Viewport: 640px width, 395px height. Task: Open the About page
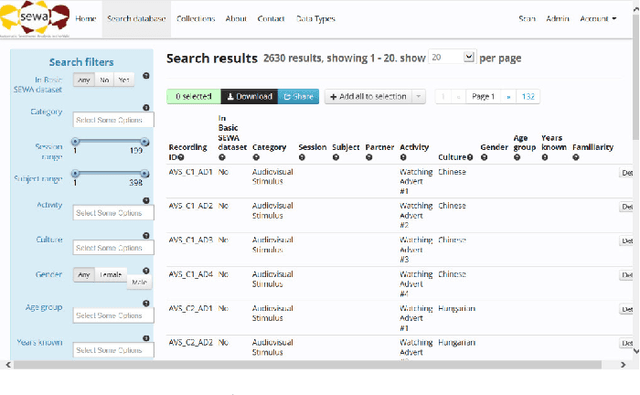tap(236, 19)
